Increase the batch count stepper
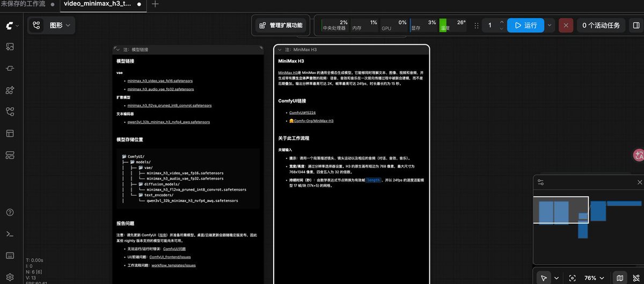 (502, 23)
